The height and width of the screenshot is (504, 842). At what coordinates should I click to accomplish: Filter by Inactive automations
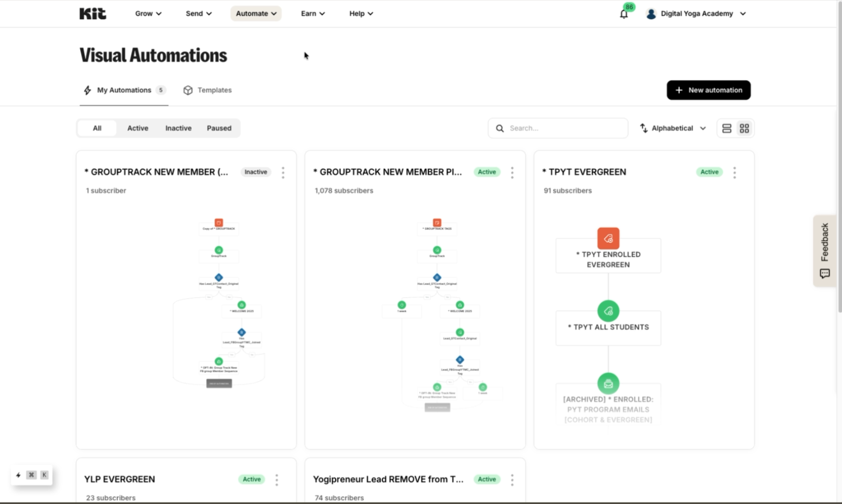(179, 128)
